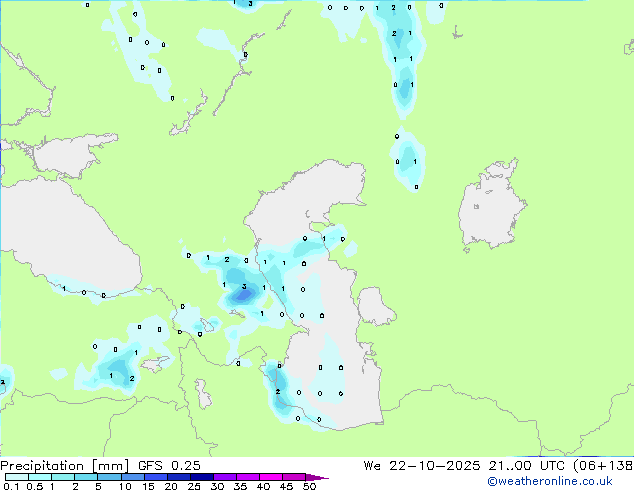Click the legend label '0.1'
Viewport: 634px width, 490px height.
(x=11, y=486)
